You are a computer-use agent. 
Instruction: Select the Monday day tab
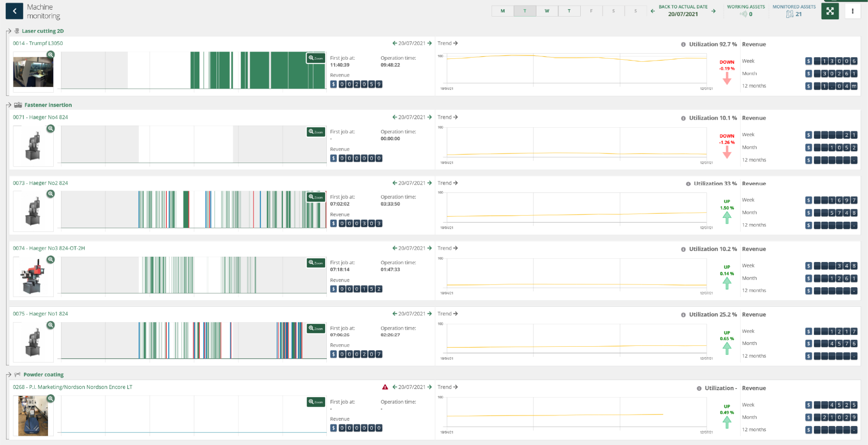(x=503, y=11)
